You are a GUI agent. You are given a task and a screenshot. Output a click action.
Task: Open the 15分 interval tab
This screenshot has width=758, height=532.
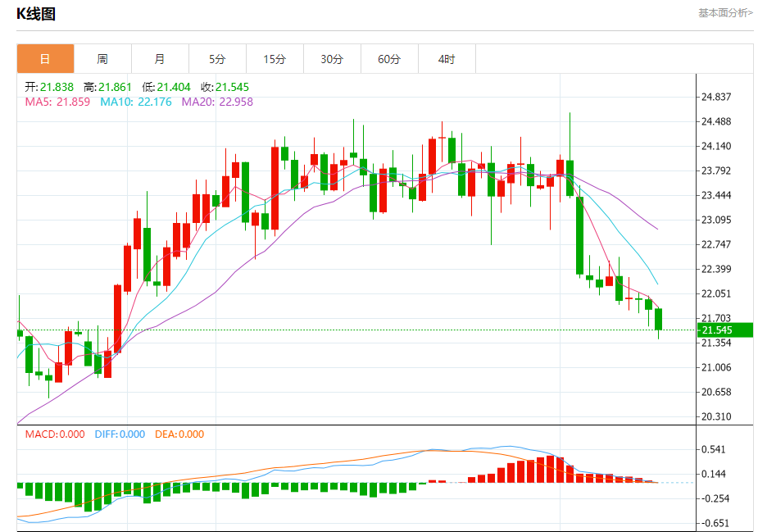[x=275, y=59]
